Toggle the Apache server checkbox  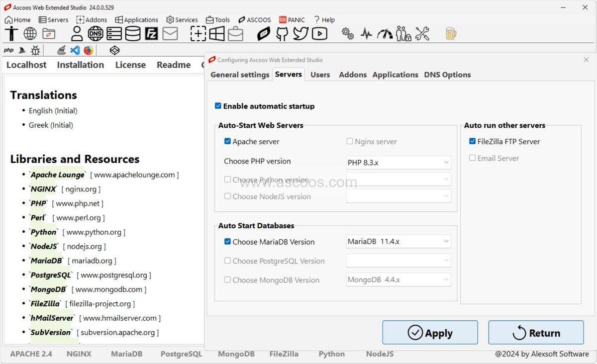[x=227, y=141]
